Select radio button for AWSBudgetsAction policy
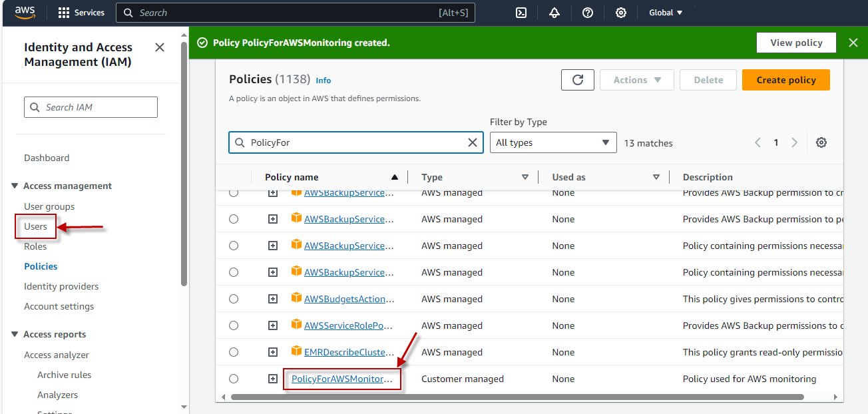The width and height of the screenshot is (868, 414). click(x=234, y=299)
